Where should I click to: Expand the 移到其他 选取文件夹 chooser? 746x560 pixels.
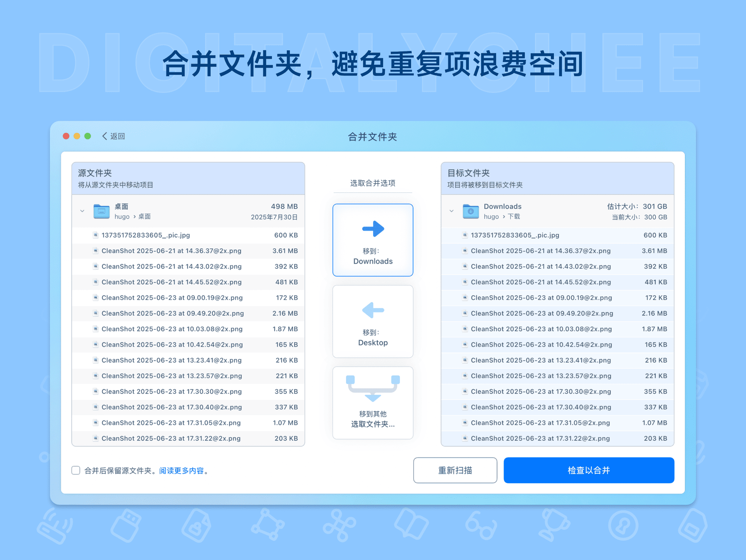point(372,402)
